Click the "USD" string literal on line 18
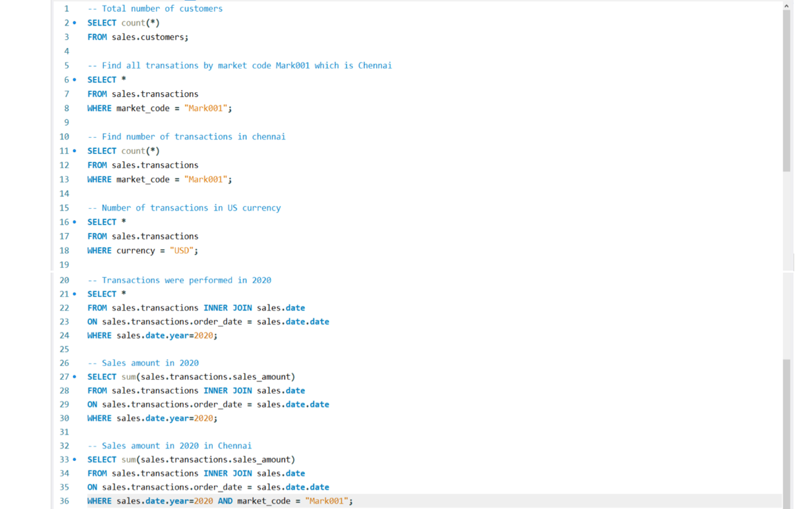Screen dimensions: 812x509 tap(182, 251)
